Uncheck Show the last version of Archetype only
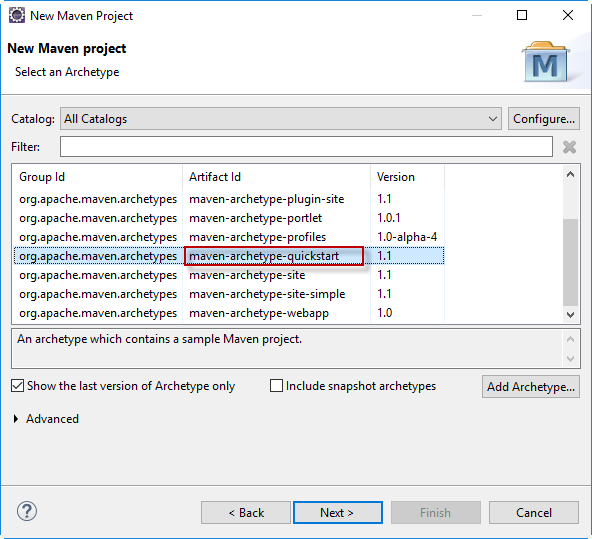The image size is (592, 539). pyautogui.click(x=17, y=386)
